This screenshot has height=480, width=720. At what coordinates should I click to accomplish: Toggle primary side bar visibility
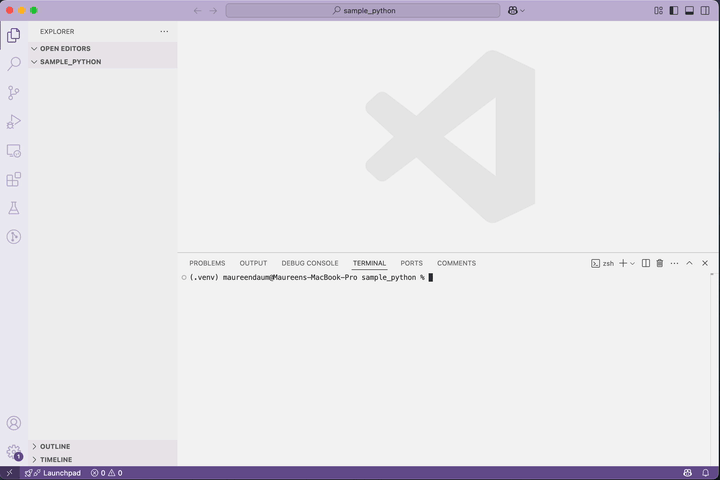point(674,11)
